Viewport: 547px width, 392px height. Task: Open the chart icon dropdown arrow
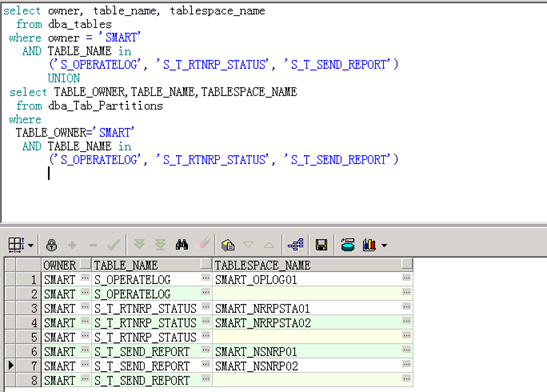coord(384,246)
